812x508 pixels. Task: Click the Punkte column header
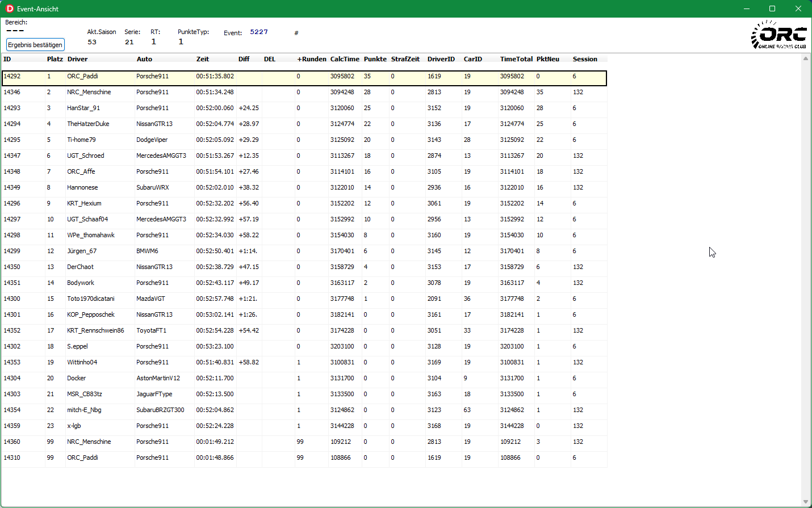click(375, 59)
